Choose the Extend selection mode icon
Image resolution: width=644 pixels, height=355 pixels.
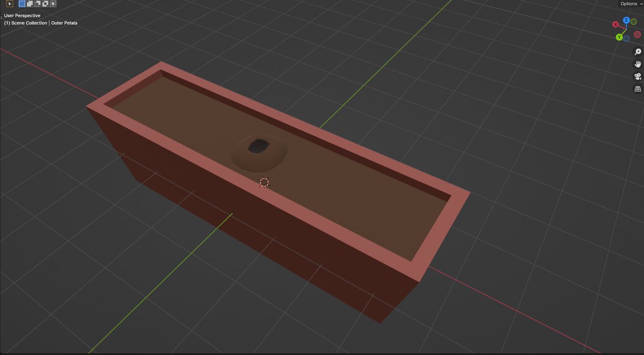(30, 4)
